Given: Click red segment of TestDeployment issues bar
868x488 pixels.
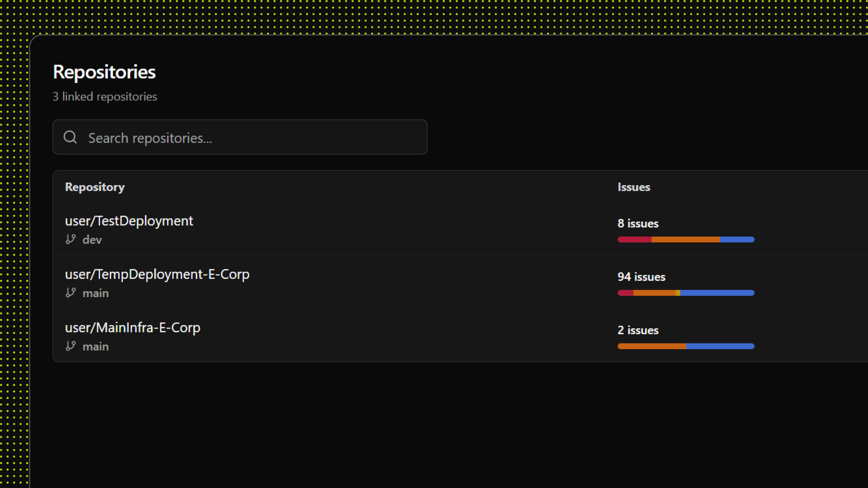Looking at the screenshot, I should tap(634, 239).
